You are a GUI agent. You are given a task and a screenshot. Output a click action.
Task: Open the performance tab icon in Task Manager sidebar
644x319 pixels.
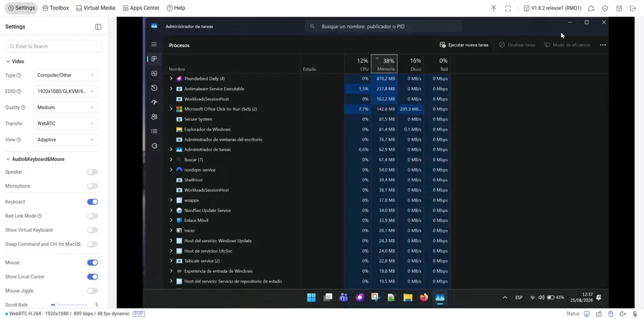[x=154, y=74]
